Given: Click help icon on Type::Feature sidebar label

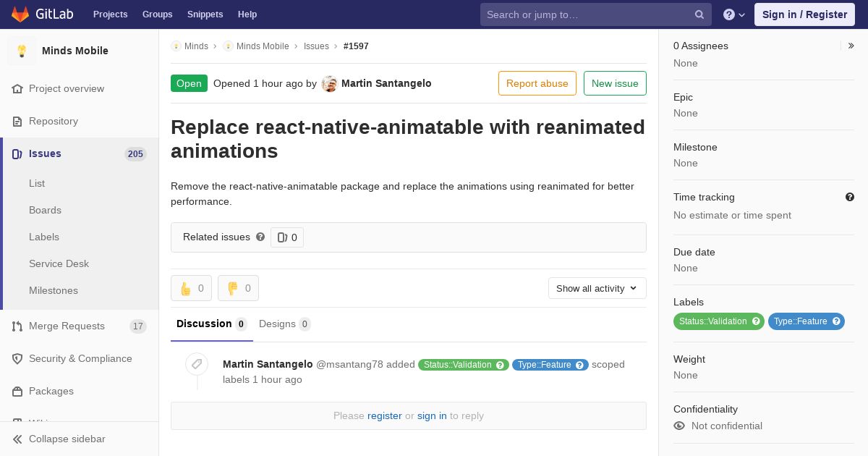Looking at the screenshot, I should (x=836, y=321).
